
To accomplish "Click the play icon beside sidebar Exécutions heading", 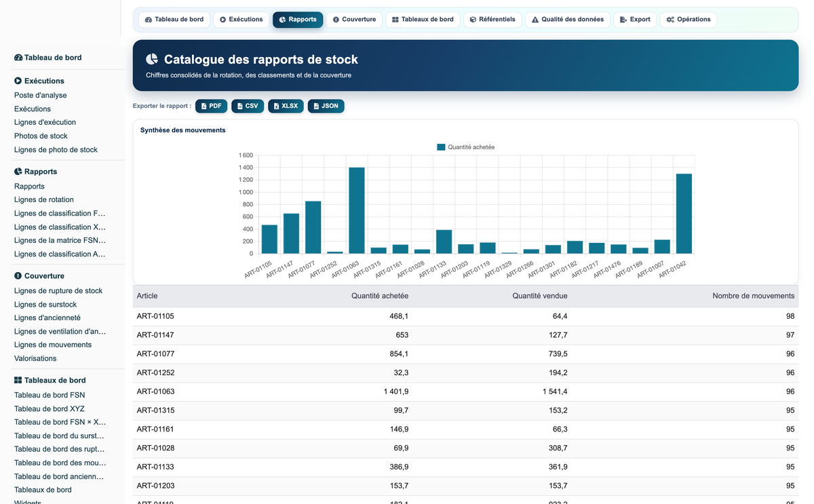I will click(18, 81).
